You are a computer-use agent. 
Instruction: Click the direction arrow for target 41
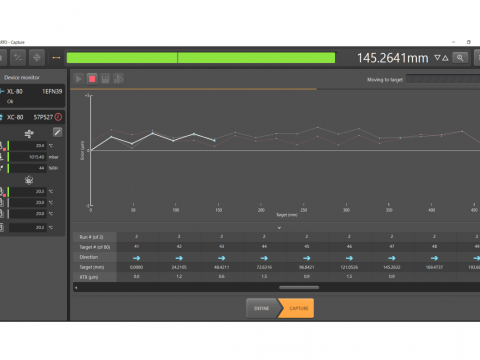coord(136,258)
